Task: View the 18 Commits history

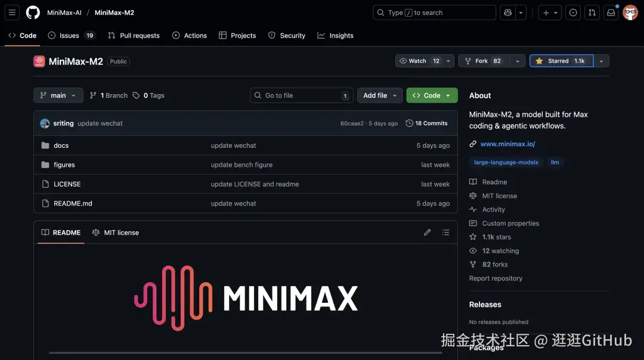Action: pos(426,123)
